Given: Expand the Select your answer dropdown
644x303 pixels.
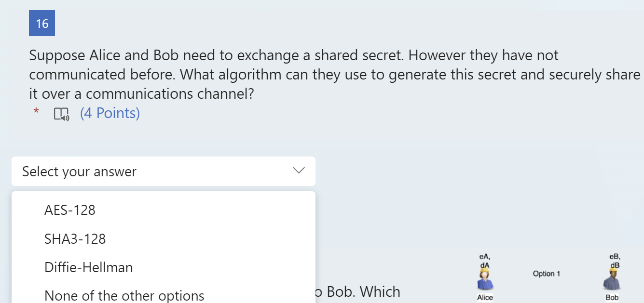Looking at the screenshot, I should 164,171.
